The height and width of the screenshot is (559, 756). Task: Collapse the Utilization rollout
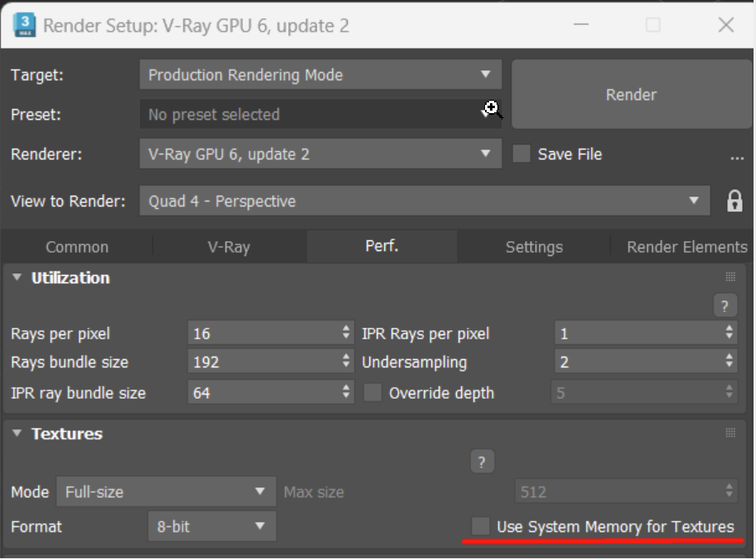tap(18, 278)
